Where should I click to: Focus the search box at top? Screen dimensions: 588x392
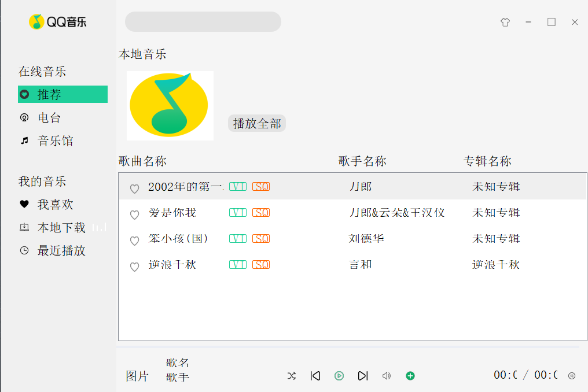[203, 22]
